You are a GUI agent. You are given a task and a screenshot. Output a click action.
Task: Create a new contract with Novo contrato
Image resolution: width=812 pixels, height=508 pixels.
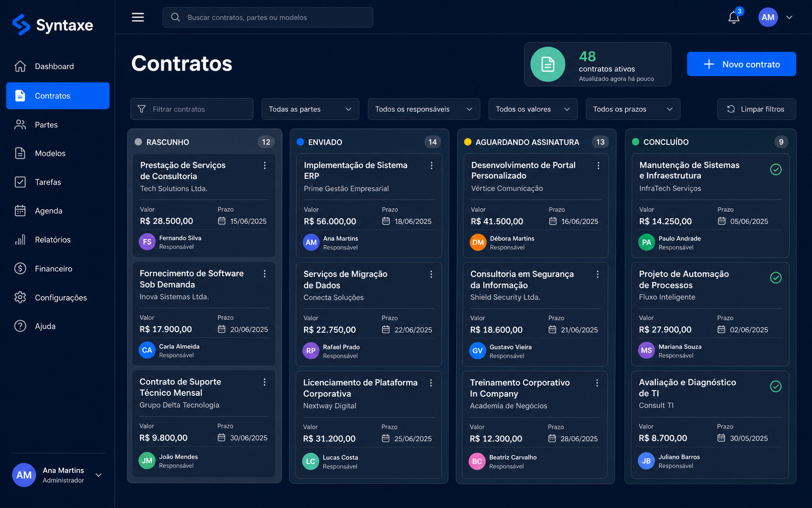tap(741, 64)
